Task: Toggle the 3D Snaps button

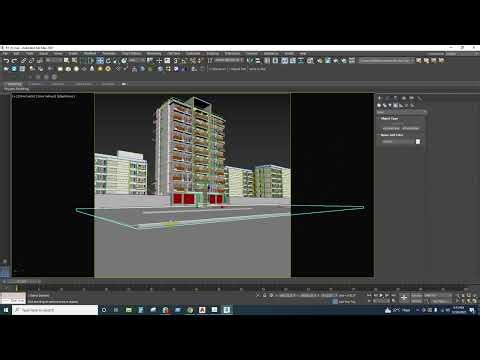Action: click(x=176, y=61)
